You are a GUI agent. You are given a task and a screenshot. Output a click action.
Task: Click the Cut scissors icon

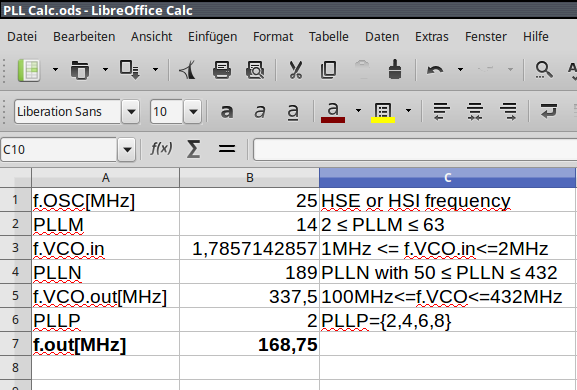tap(295, 70)
